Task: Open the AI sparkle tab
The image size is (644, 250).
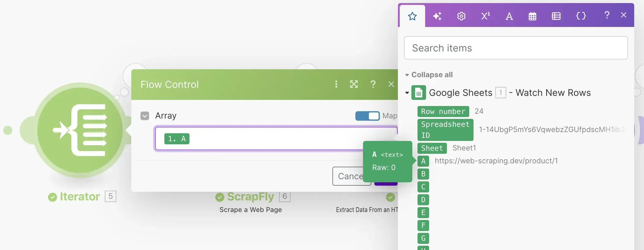Action: [437, 16]
